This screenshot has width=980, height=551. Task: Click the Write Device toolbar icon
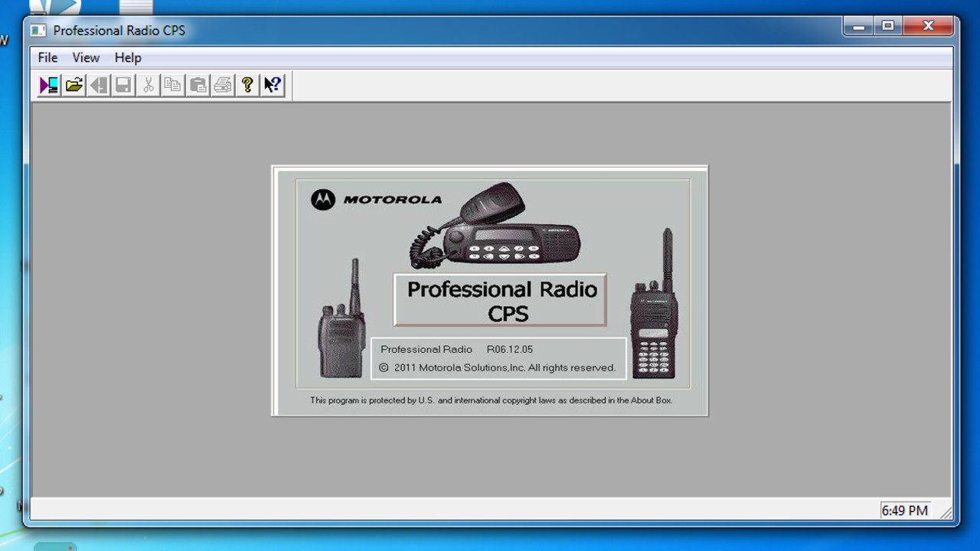99,85
